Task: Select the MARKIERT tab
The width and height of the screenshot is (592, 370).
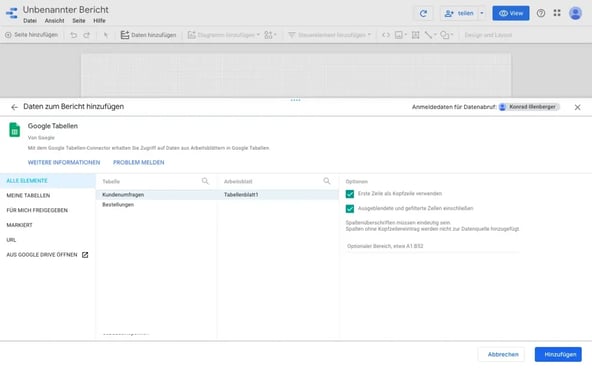Action: click(48, 225)
